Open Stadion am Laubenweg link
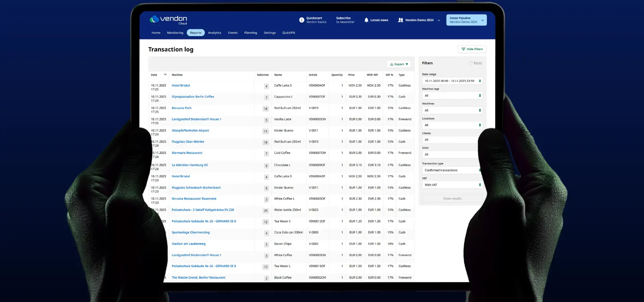644x302 pixels. 189,244
